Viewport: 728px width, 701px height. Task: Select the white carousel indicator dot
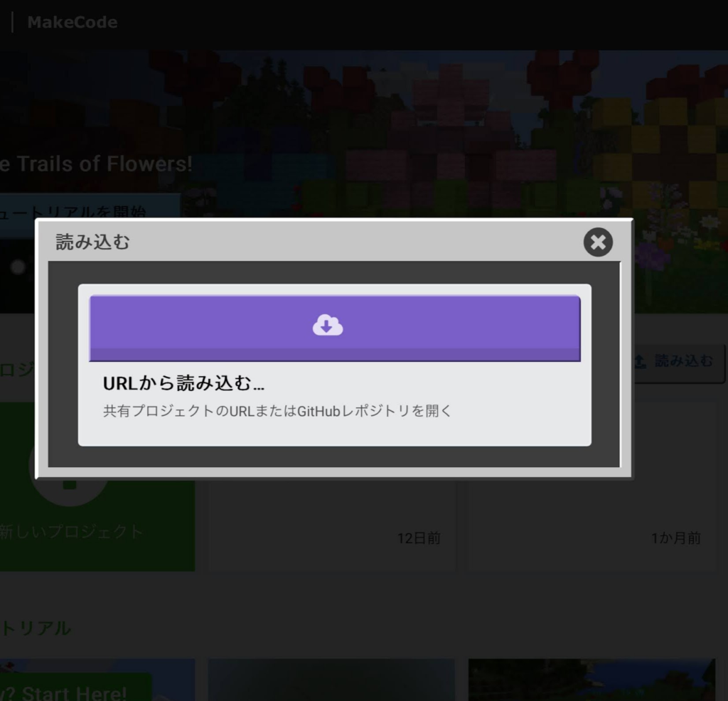(x=18, y=267)
